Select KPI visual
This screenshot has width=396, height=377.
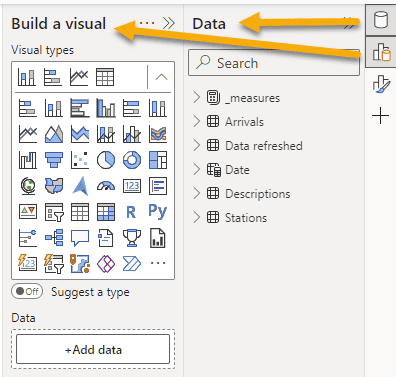tap(27, 212)
